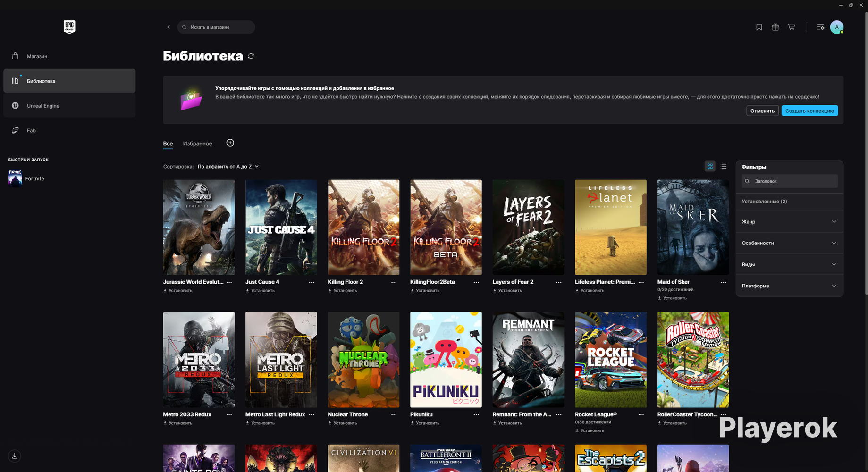The height and width of the screenshot is (472, 868).
Task: Open Магазин in the sidebar
Action: (x=69, y=56)
